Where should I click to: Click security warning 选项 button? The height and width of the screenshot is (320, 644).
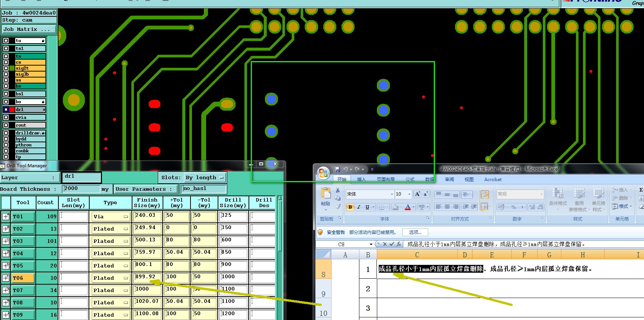(x=415, y=232)
